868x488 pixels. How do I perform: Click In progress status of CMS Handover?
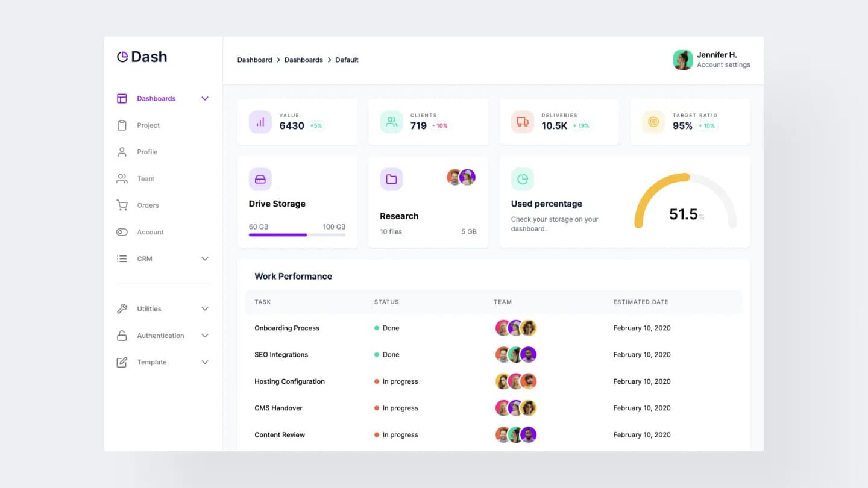tap(396, 408)
